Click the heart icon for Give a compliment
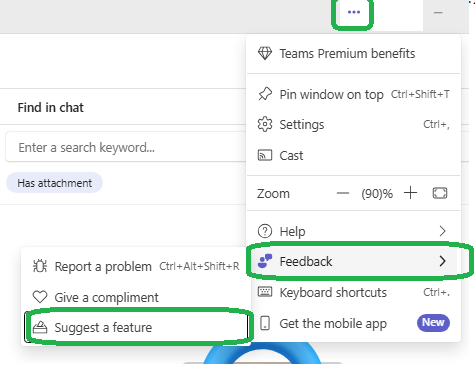475x366 pixels. click(40, 297)
